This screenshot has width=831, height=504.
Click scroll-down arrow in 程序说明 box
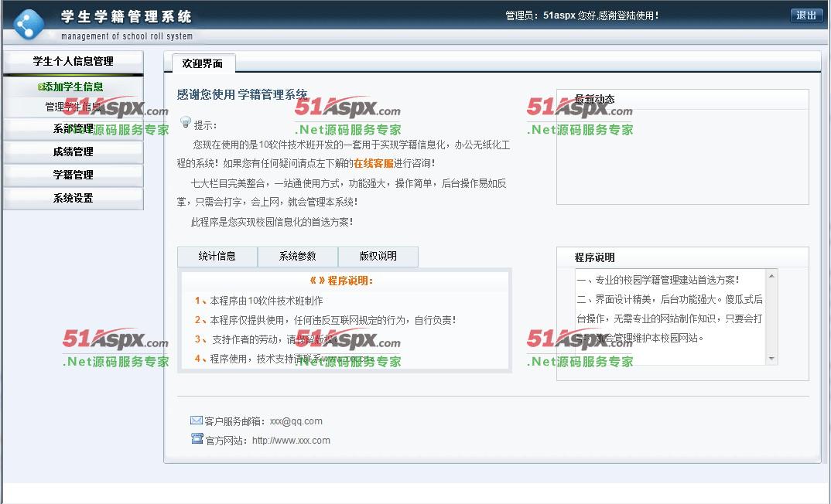(x=771, y=359)
